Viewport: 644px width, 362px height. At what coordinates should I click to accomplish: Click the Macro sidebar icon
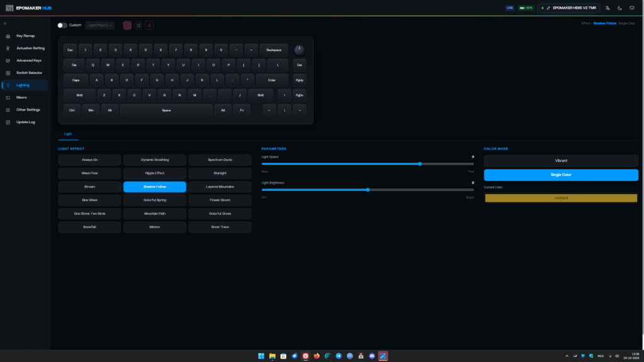coord(8,97)
